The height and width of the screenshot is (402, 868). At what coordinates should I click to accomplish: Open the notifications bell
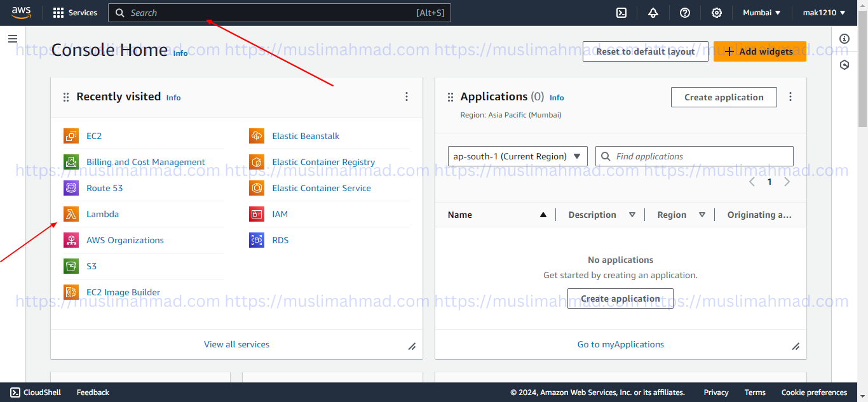[x=653, y=13]
